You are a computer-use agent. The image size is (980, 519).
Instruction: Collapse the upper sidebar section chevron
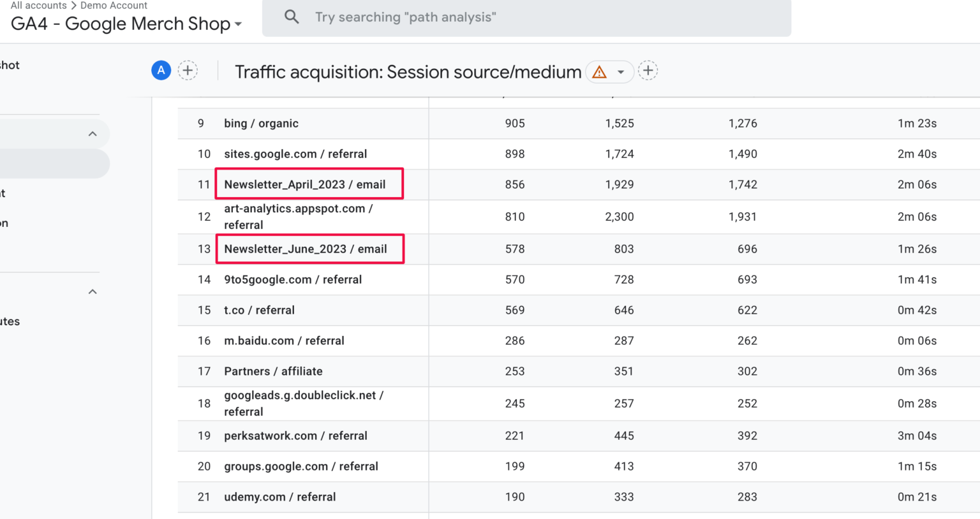(x=92, y=133)
